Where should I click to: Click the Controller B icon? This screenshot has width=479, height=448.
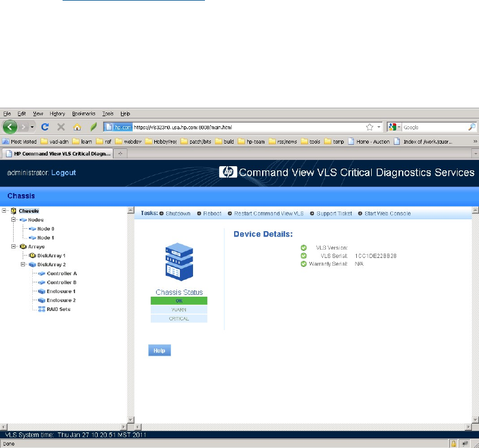[x=42, y=282]
